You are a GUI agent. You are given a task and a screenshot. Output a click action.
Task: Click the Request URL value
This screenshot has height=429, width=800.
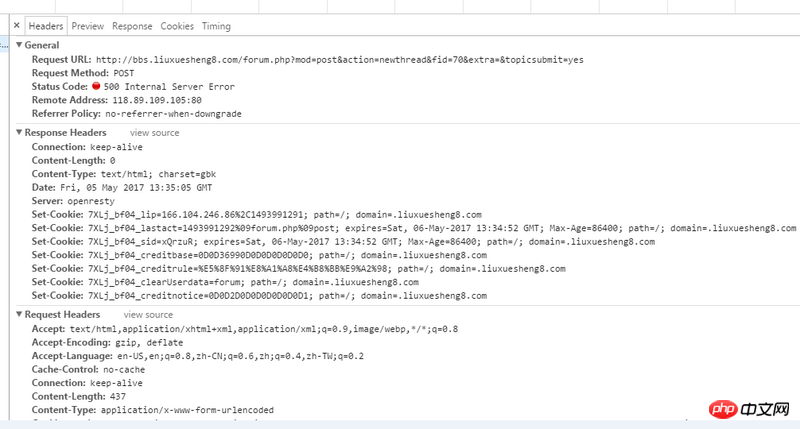340,60
